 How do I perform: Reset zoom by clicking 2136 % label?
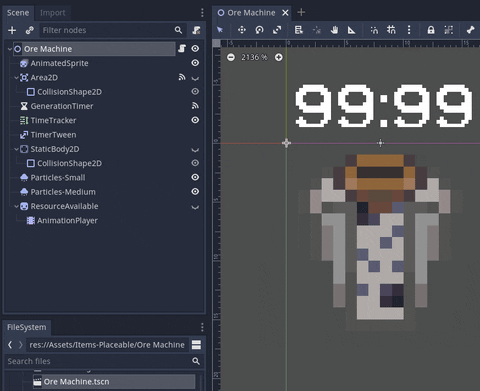(254, 57)
